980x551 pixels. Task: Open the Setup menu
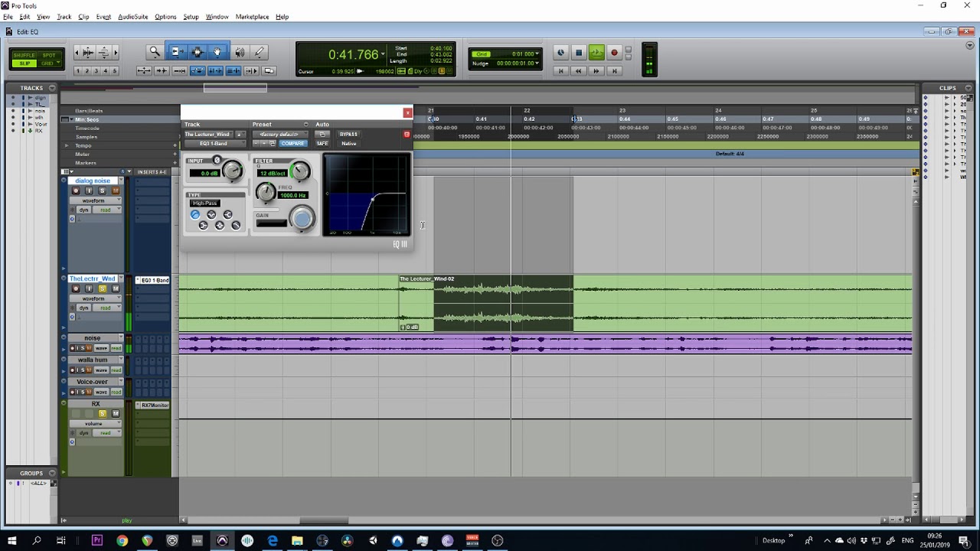(x=191, y=17)
